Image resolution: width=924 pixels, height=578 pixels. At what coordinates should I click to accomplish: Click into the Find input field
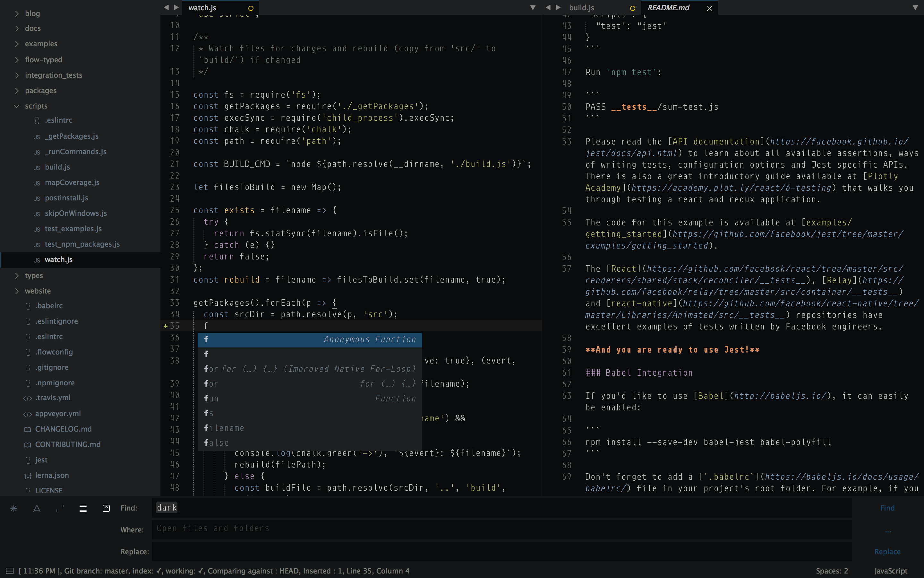pos(502,508)
